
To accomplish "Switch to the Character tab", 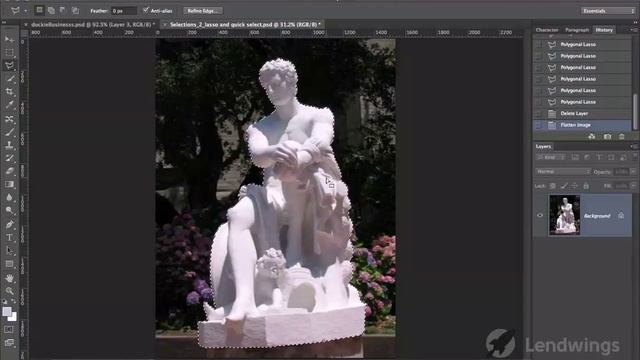I will tap(547, 30).
